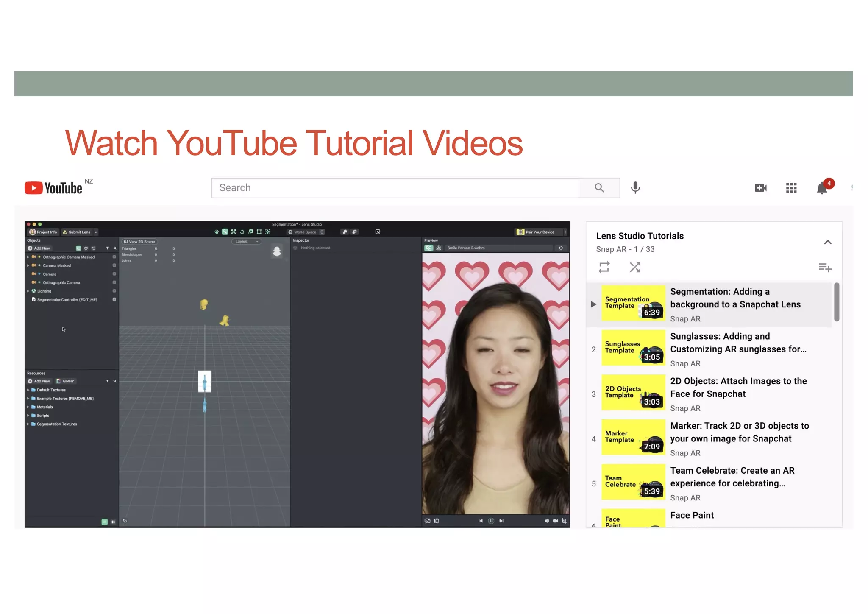Toggle Orthographic Camera Masked enabled checkbox

pyautogui.click(x=114, y=257)
